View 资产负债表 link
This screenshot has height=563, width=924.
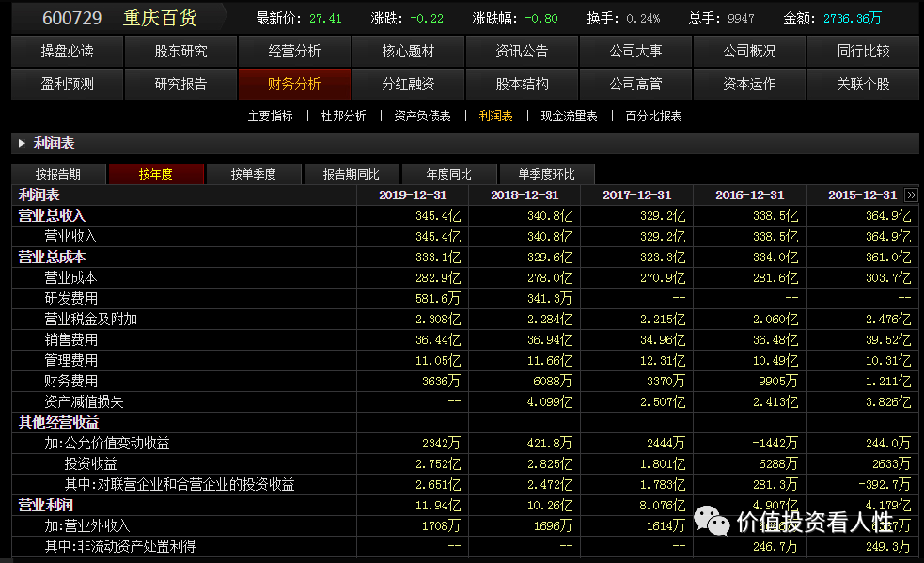(x=422, y=117)
